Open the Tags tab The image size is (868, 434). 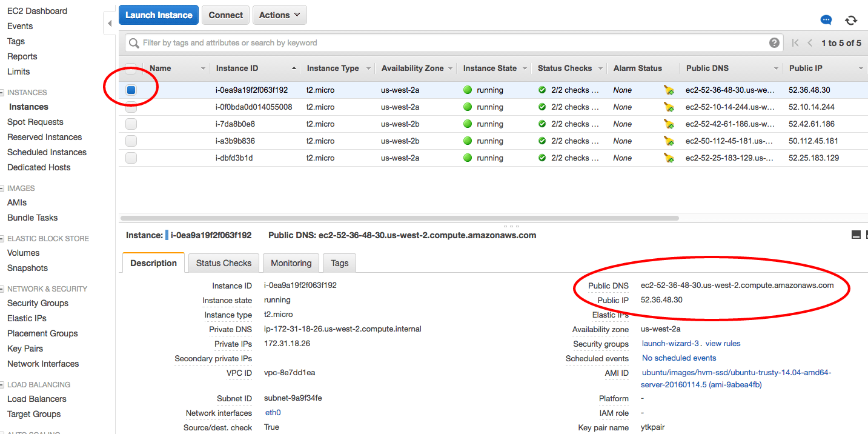pyautogui.click(x=339, y=262)
